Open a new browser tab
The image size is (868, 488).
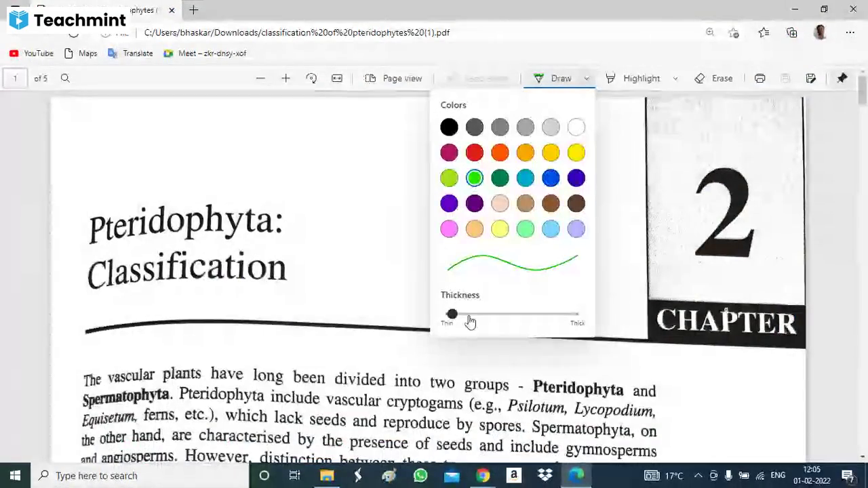pos(194,10)
